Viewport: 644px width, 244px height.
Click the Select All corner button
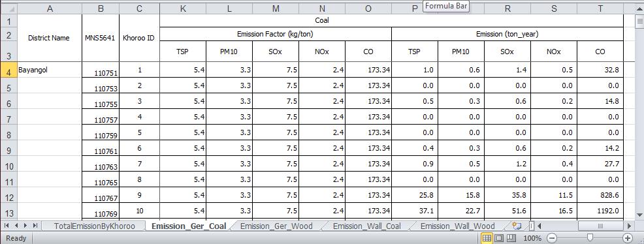pos(8,8)
